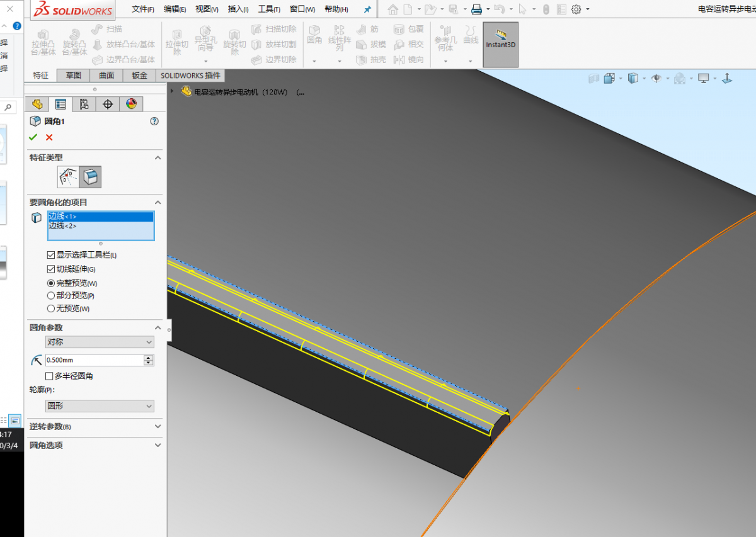Image resolution: width=756 pixels, height=537 pixels.
Task: Open the dropdown arrow beside the print icon
Action: click(488, 9)
